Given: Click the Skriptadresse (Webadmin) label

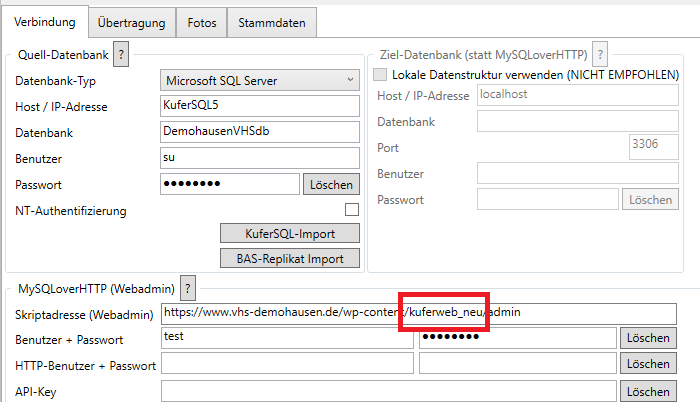Looking at the screenshot, I should (84, 314).
